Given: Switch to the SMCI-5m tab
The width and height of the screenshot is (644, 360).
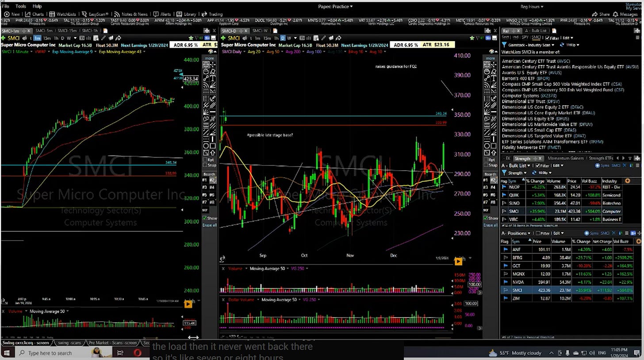Looking at the screenshot, I should coord(44,31).
